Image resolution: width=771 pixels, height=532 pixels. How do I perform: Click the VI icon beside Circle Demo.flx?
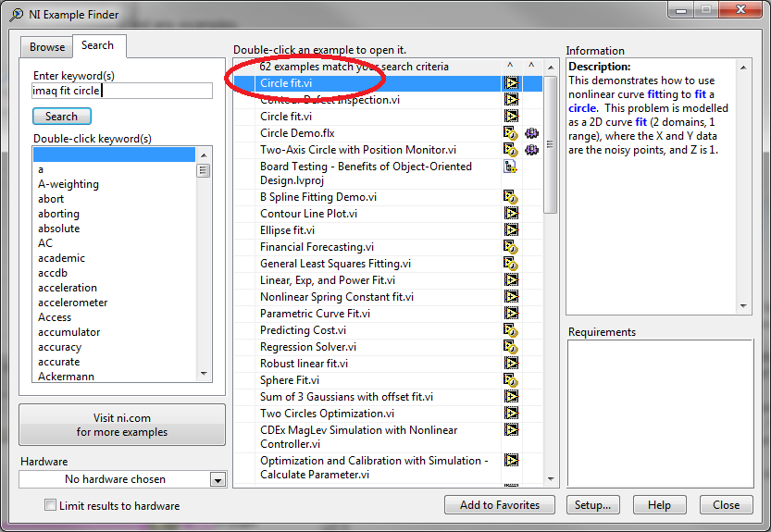(511, 133)
